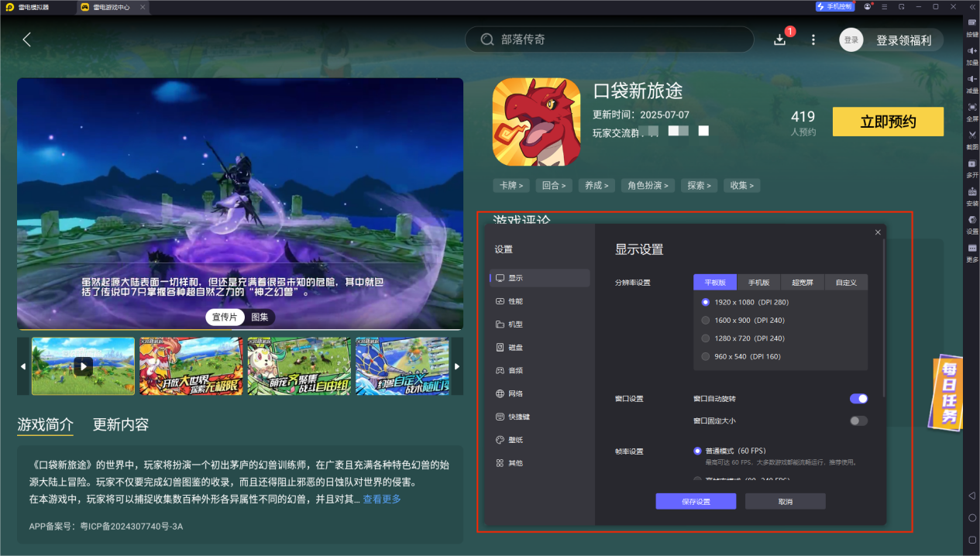980x556 pixels.
Task: Open the 机型 settings section
Action: click(x=540, y=324)
